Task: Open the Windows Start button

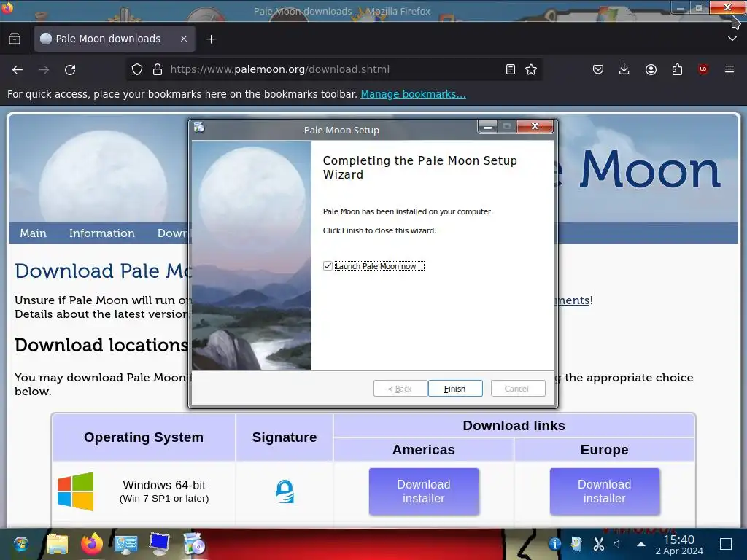Action: pyautogui.click(x=21, y=544)
